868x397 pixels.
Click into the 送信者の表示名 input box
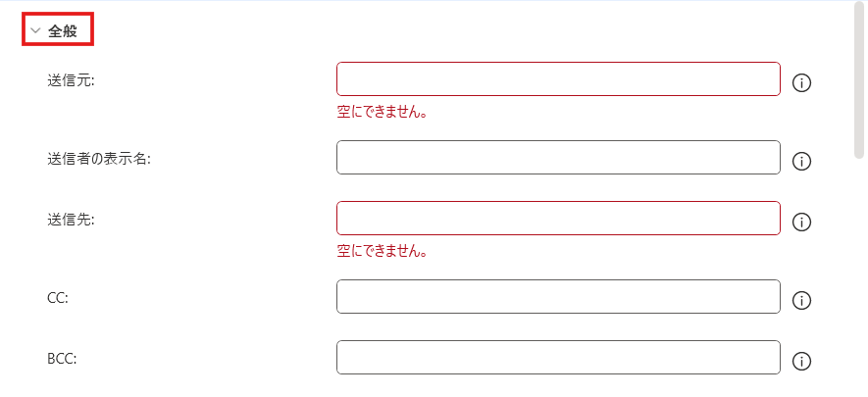(558, 158)
